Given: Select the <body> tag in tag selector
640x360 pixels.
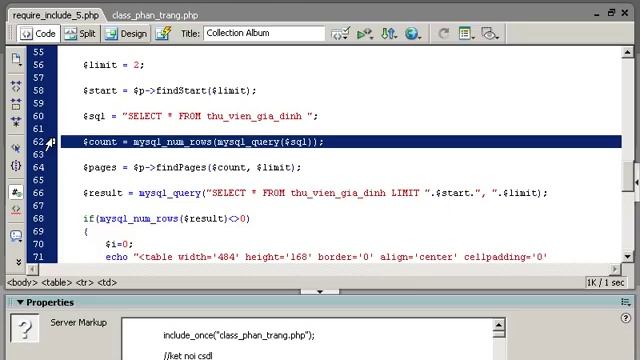Looking at the screenshot, I should tap(22, 282).
